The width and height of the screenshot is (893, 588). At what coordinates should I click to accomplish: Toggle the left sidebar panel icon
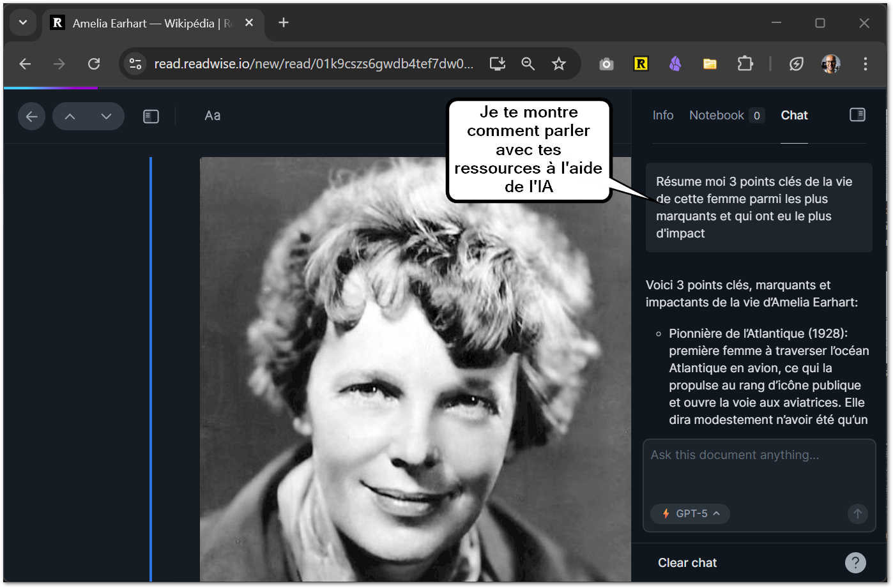coord(151,116)
